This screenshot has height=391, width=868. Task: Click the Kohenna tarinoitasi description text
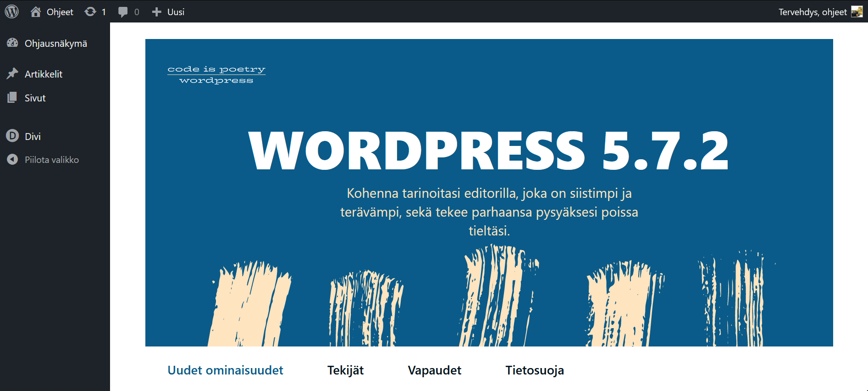(489, 212)
